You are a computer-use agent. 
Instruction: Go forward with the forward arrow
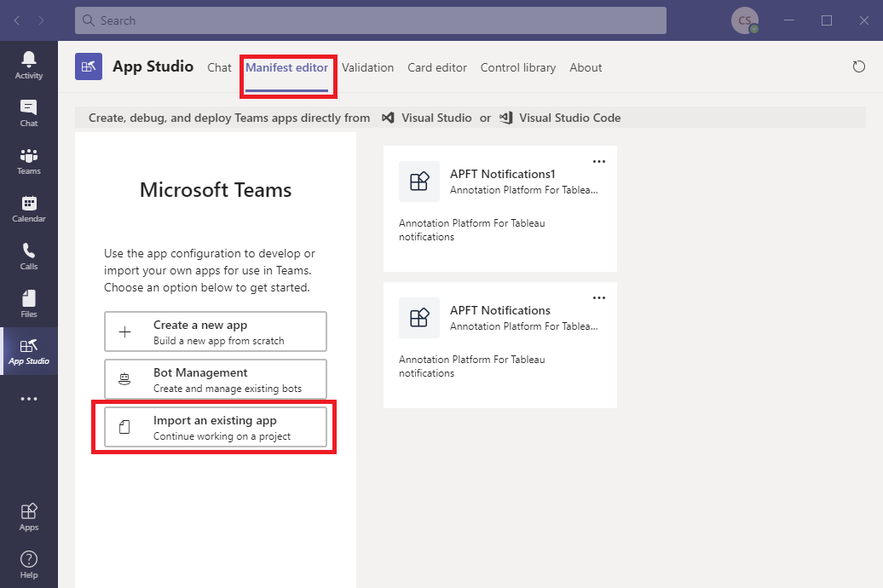(x=41, y=20)
